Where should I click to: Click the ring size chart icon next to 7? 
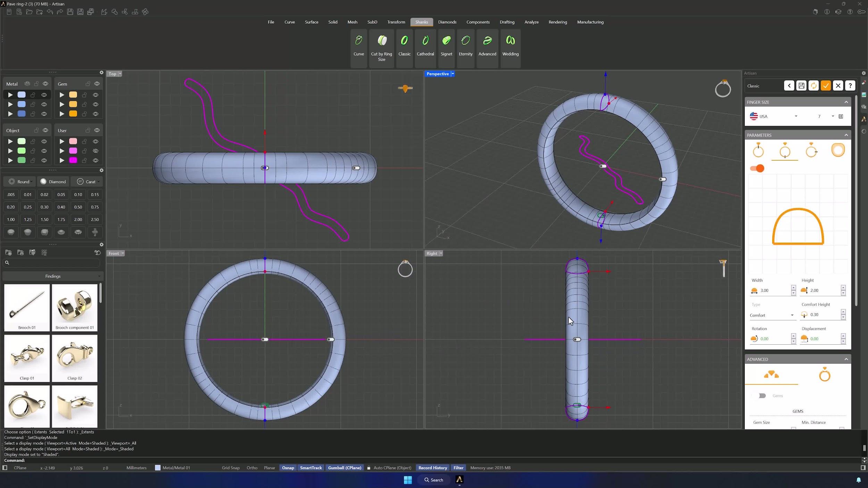click(841, 116)
